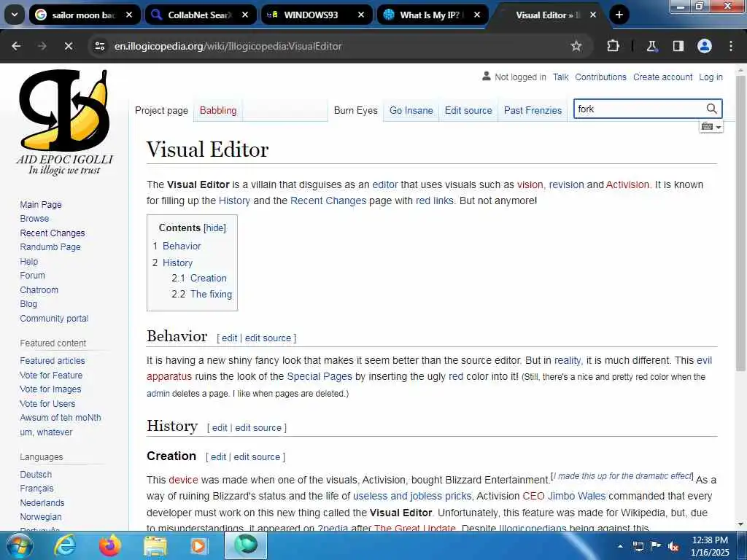Toggle the browser side panel icon

tap(678, 46)
